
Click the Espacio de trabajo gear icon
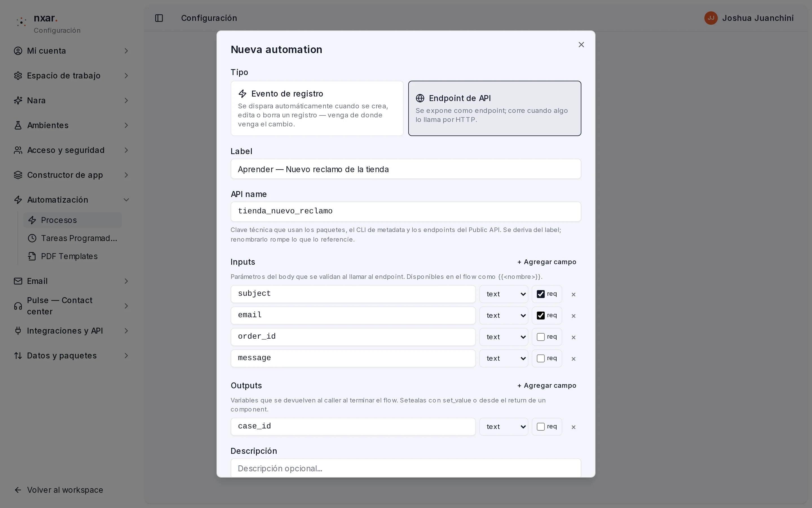coord(18,76)
